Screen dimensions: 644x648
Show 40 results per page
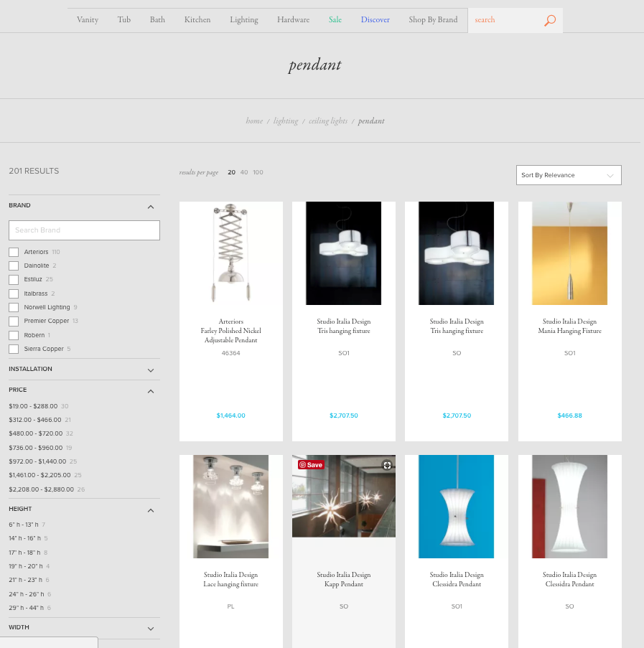(x=244, y=172)
